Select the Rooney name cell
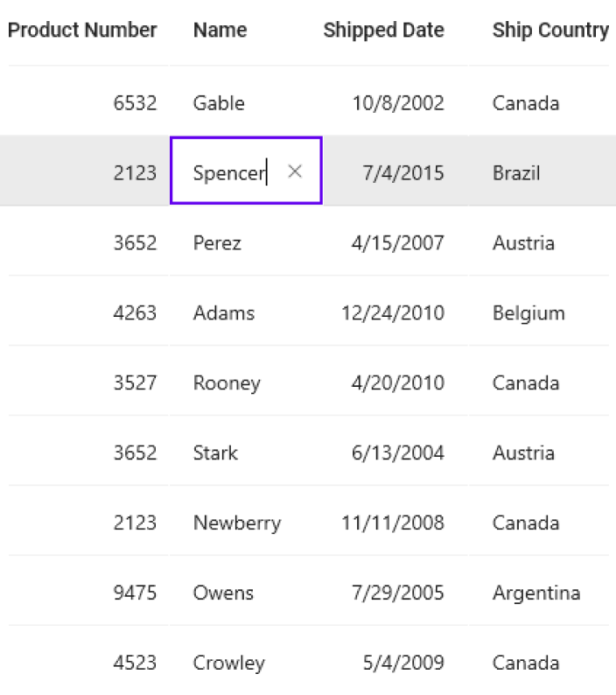Image resolution: width=616 pixels, height=695 pixels. (227, 383)
